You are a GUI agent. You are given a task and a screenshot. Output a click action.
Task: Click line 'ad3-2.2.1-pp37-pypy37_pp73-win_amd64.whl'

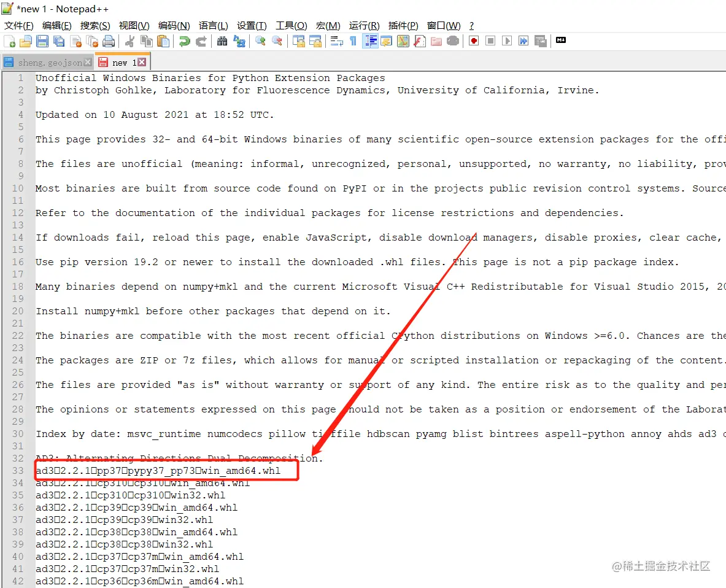coord(158,470)
